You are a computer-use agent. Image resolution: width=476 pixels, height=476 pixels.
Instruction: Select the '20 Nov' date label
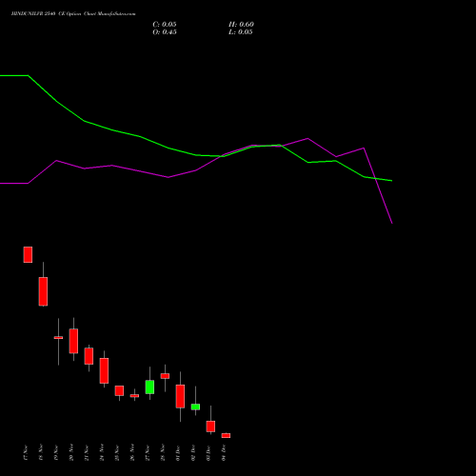[x=71, y=453]
